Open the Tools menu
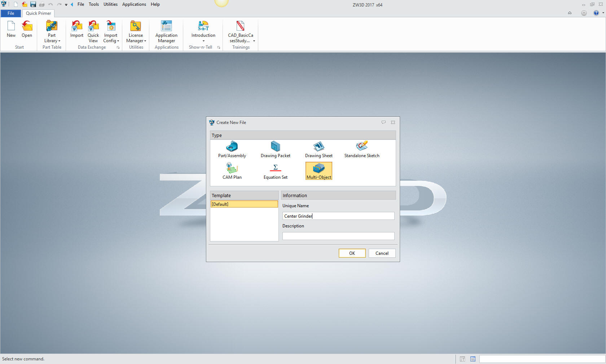 [94, 4]
